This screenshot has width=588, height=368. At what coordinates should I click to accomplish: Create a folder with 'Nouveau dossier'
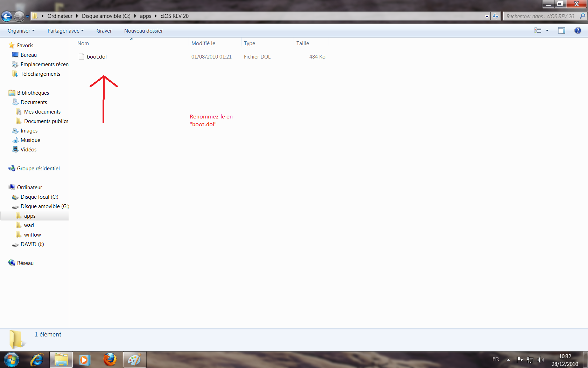click(x=143, y=31)
